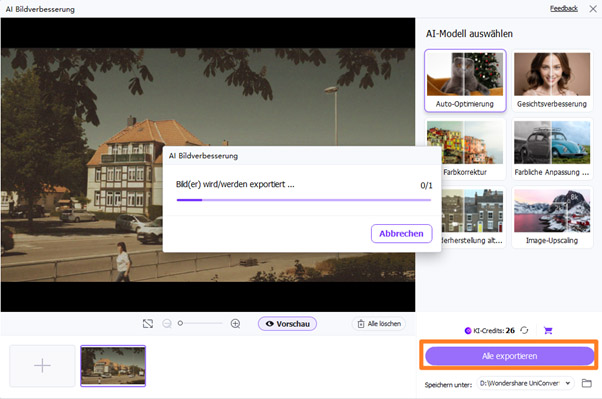602x399 pixels.
Task: Refresh the KI-Credits count
Action: 524,330
